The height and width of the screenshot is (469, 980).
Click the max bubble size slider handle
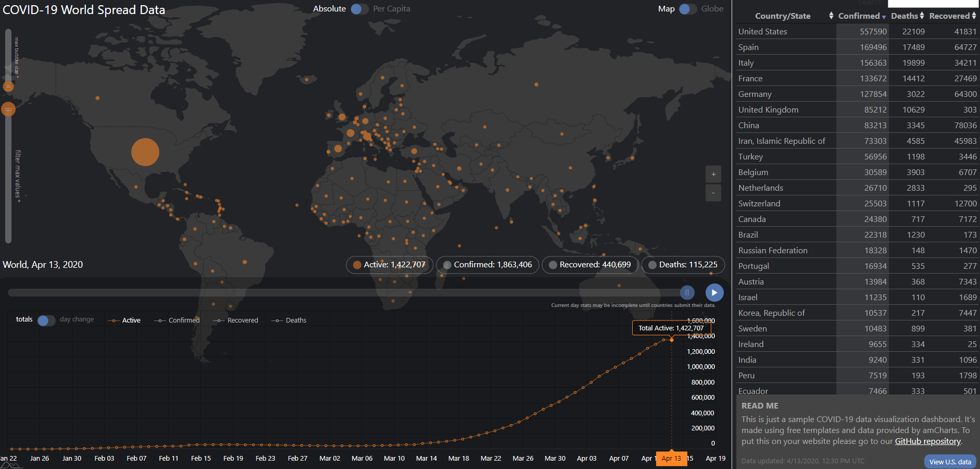tap(8, 87)
